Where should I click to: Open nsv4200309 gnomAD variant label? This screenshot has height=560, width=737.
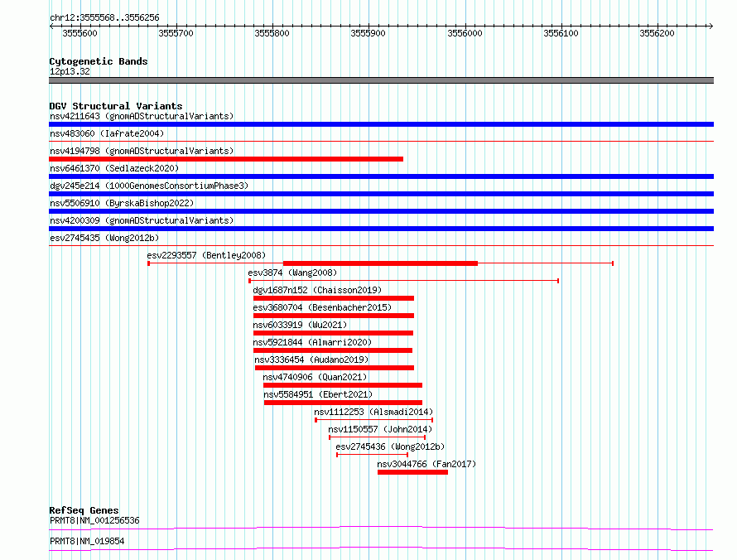pyautogui.click(x=142, y=220)
